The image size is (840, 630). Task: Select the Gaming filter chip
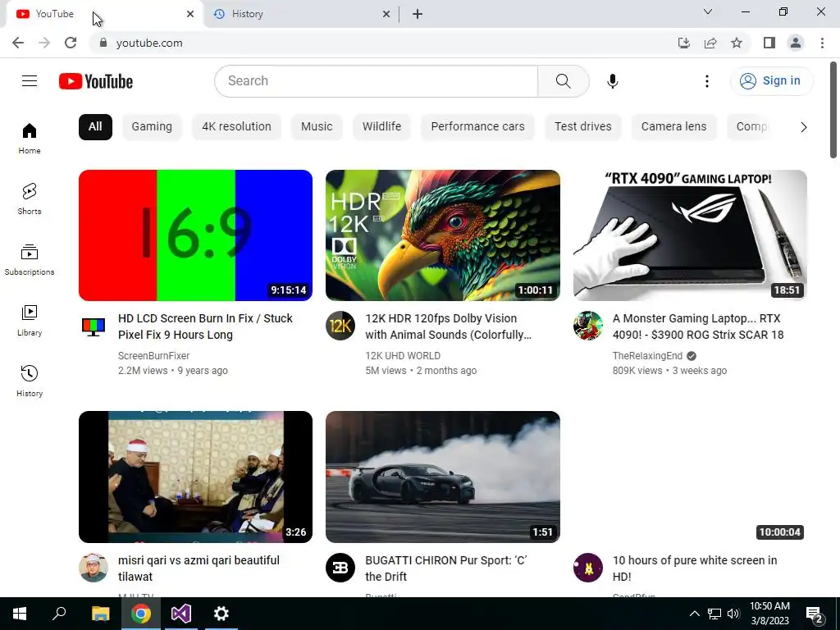(x=152, y=127)
